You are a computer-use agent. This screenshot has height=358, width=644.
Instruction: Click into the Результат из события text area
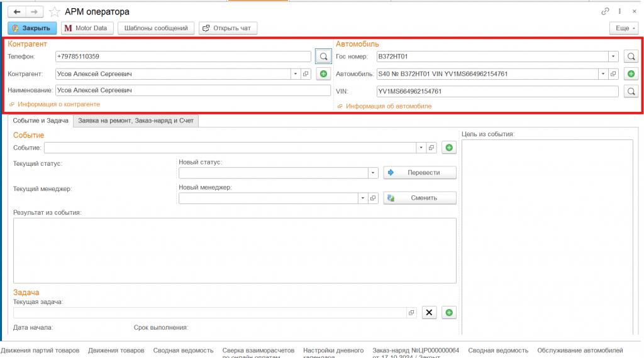[x=234, y=250]
